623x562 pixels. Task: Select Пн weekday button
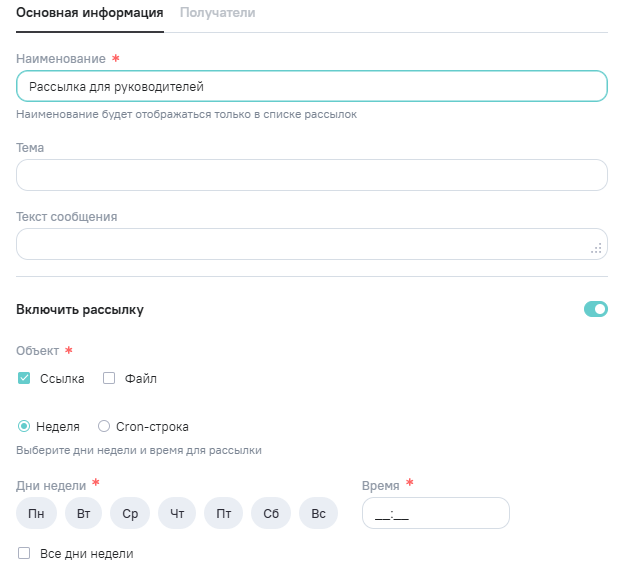click(36, 513)
